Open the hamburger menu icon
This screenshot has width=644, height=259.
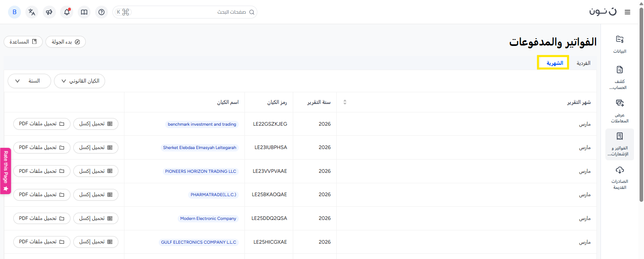coord(627,12)
